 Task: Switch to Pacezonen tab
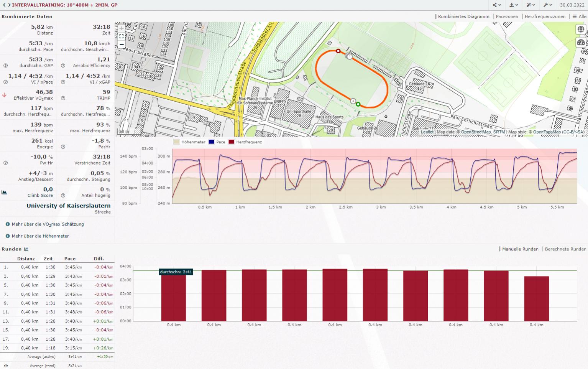507,16
